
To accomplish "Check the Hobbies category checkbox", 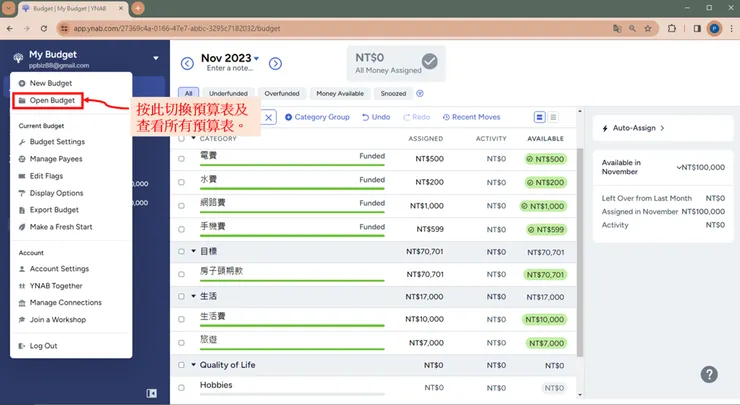I will [181, 388].
